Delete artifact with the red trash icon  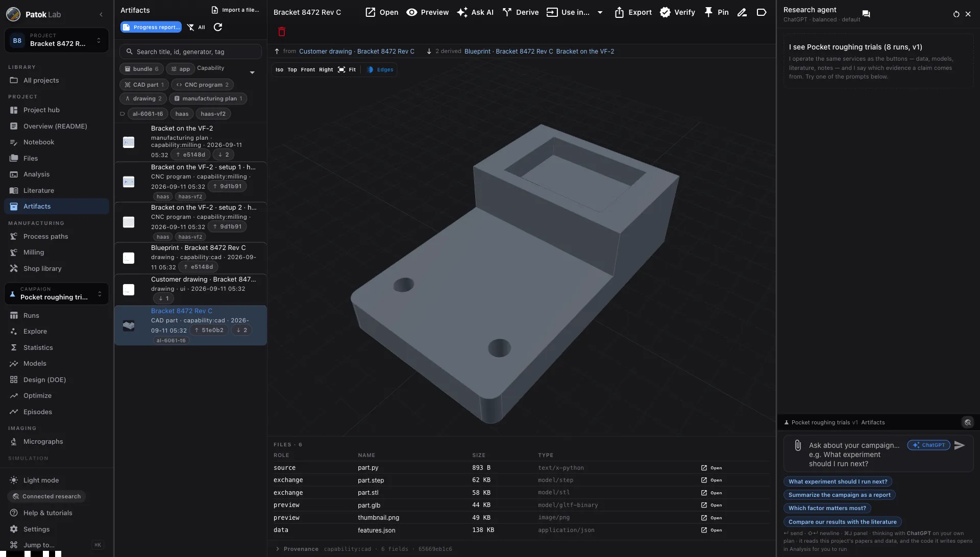(x=282, y=32)
